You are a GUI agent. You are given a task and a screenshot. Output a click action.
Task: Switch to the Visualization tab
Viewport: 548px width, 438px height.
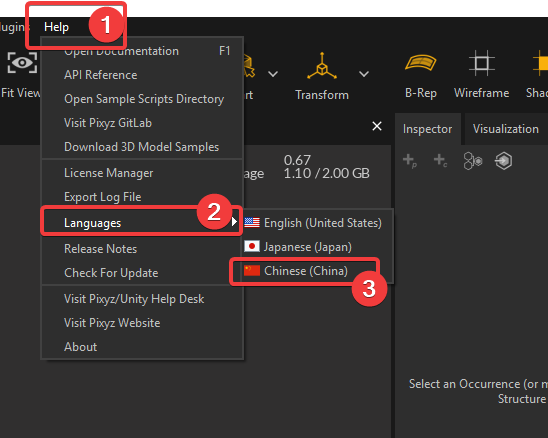pos(505,129)
